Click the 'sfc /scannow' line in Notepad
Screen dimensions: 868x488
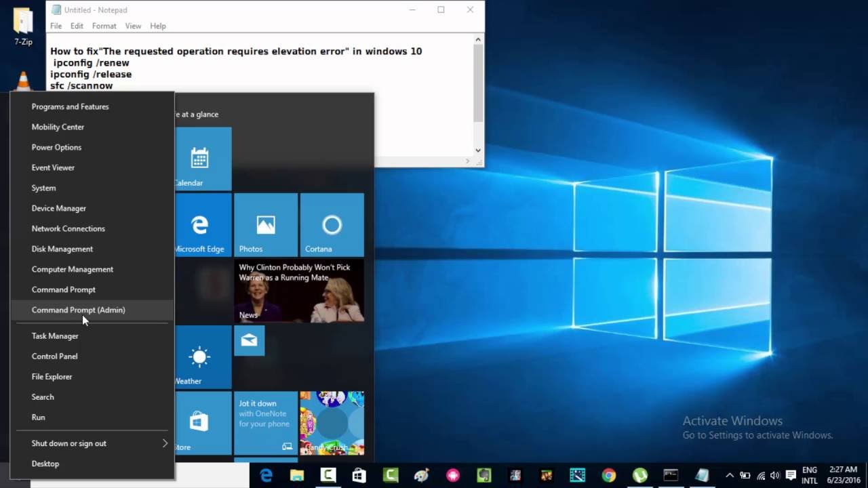81,85
